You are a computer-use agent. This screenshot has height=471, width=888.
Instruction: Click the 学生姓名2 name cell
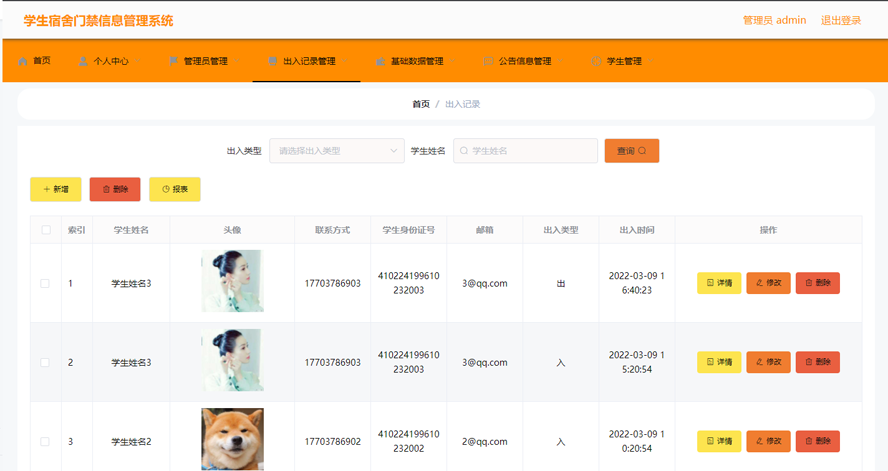(x=131, y=442)
